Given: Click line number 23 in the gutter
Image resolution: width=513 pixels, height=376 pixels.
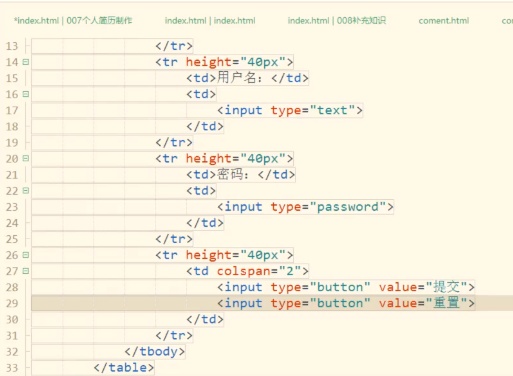Looking at the screenshot, I should (x=12, y=207).
